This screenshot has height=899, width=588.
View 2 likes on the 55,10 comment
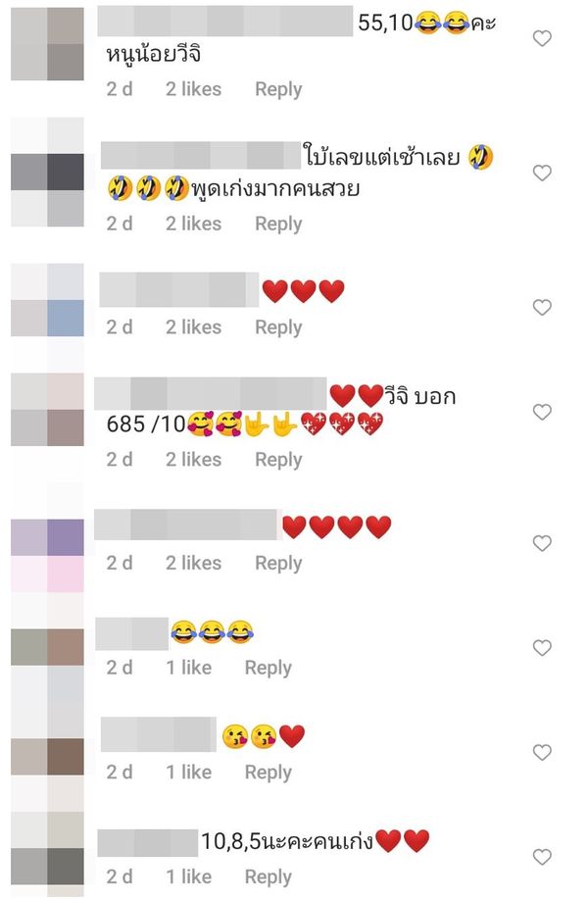(x=194, y=89)
